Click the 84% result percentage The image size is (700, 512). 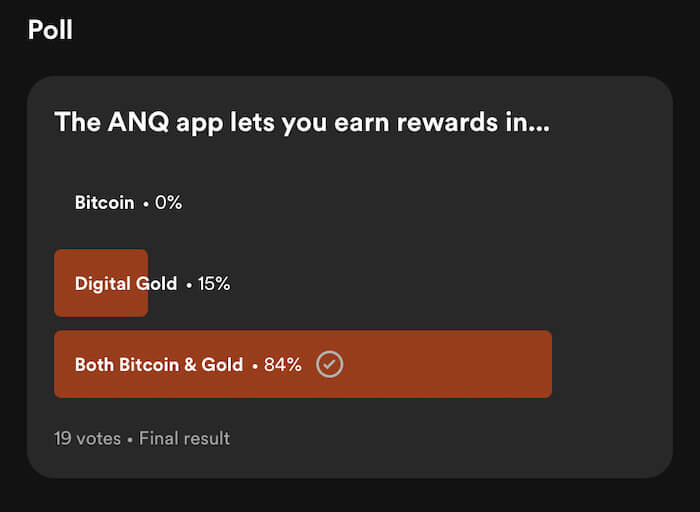(x=283, y=365)
